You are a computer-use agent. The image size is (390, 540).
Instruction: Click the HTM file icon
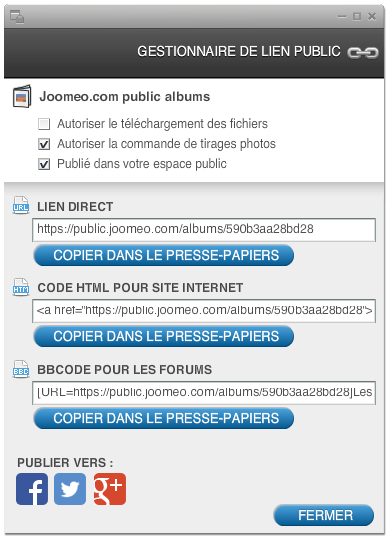coord(21,287)
